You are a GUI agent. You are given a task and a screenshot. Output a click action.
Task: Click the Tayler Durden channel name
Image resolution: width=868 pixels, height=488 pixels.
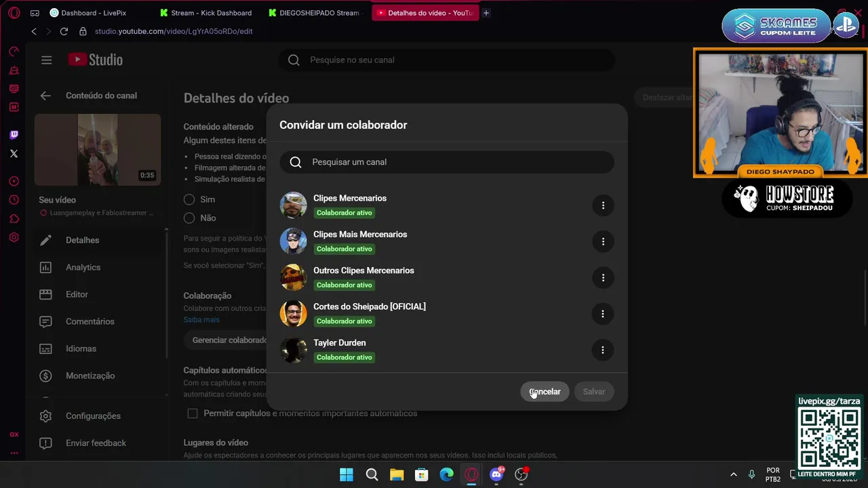[339, 343]
